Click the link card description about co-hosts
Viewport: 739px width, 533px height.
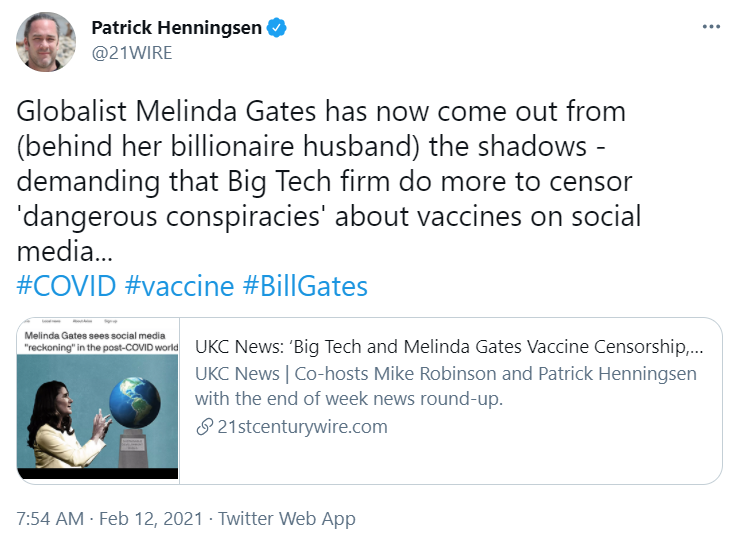446,386
